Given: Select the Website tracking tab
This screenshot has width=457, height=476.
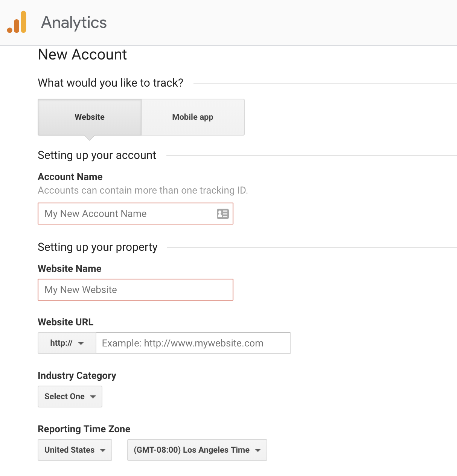Looking at the screenshot, I should click(x=90, y=117).
